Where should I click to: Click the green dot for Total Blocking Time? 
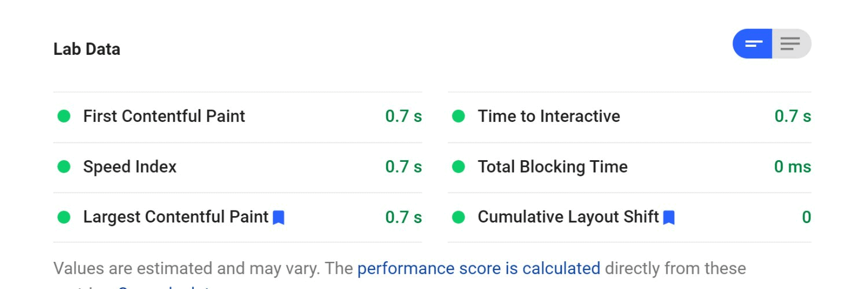(x=458, y=167)
